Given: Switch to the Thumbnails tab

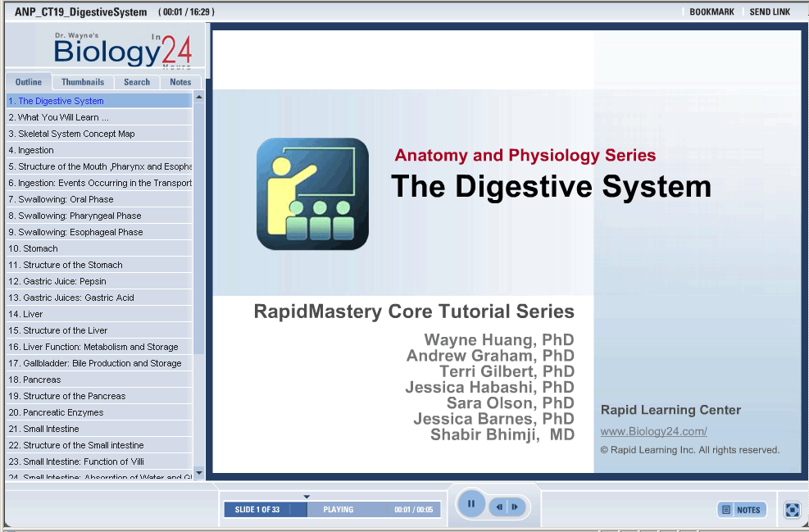Looking at the screenshot, I should [83, 82].
